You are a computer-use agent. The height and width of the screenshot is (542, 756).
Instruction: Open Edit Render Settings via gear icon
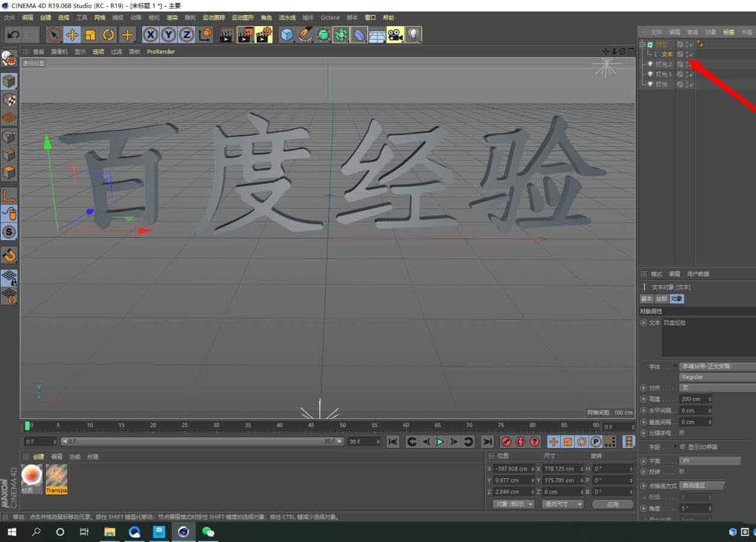pos(264,34)
